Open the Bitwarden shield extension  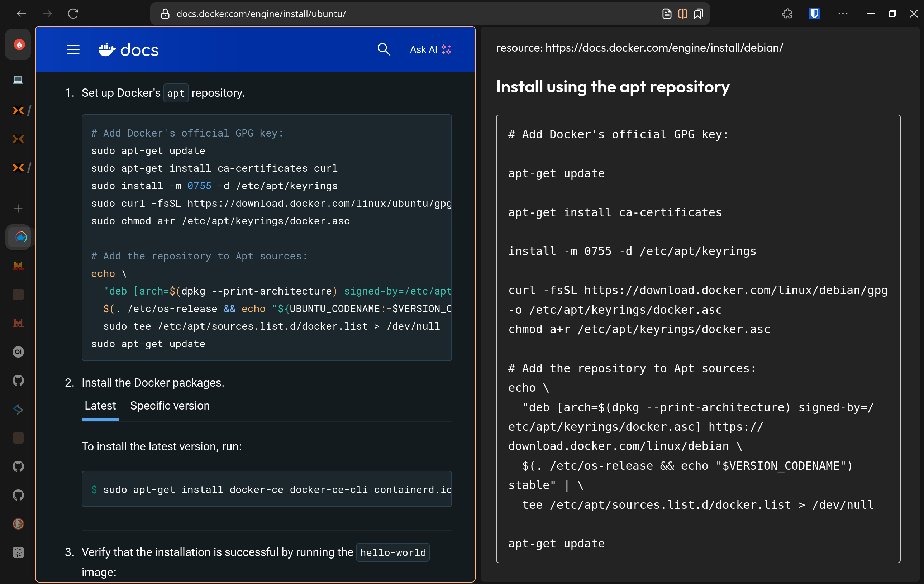pyautogui.click(x=814, y=14)
